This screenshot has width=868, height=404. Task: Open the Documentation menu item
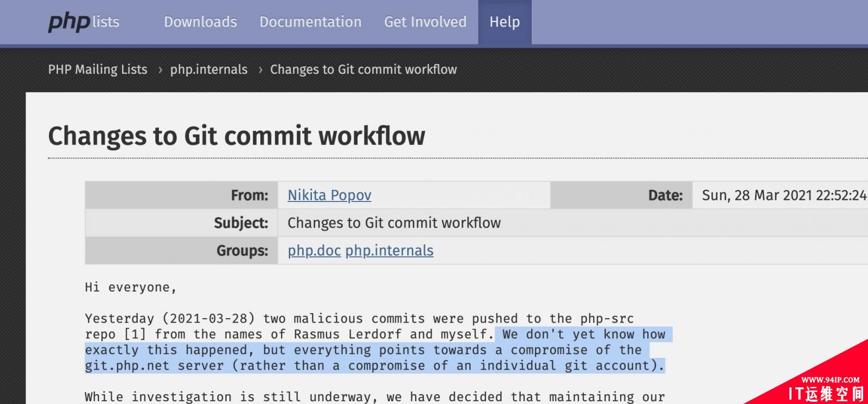[310, 22]
